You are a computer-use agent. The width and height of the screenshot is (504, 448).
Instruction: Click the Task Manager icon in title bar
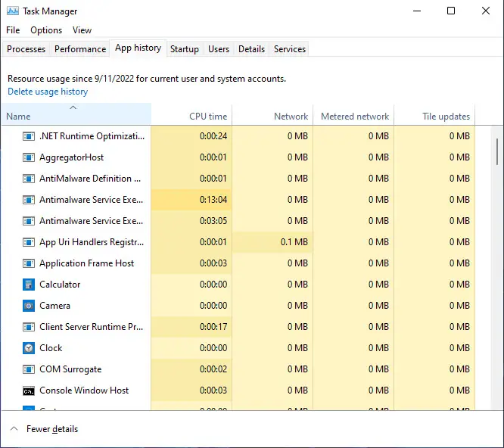coord(13,11)
